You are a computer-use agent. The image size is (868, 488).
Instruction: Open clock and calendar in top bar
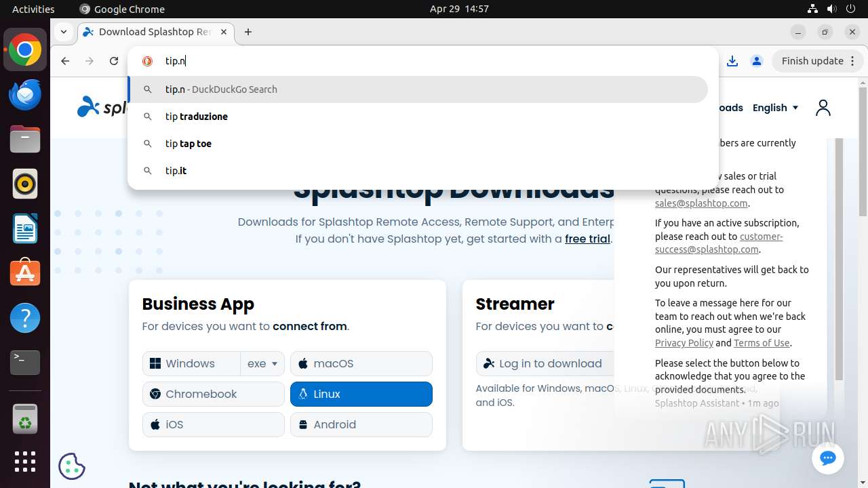pos(459,9)
